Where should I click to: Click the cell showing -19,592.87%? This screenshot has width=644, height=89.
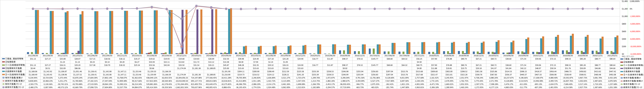click(568, 78)
